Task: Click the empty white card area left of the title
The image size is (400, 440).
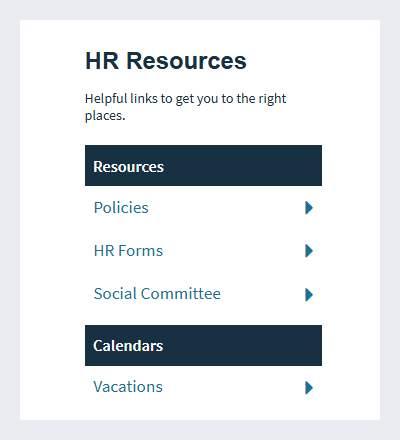Action: [52, 61]
